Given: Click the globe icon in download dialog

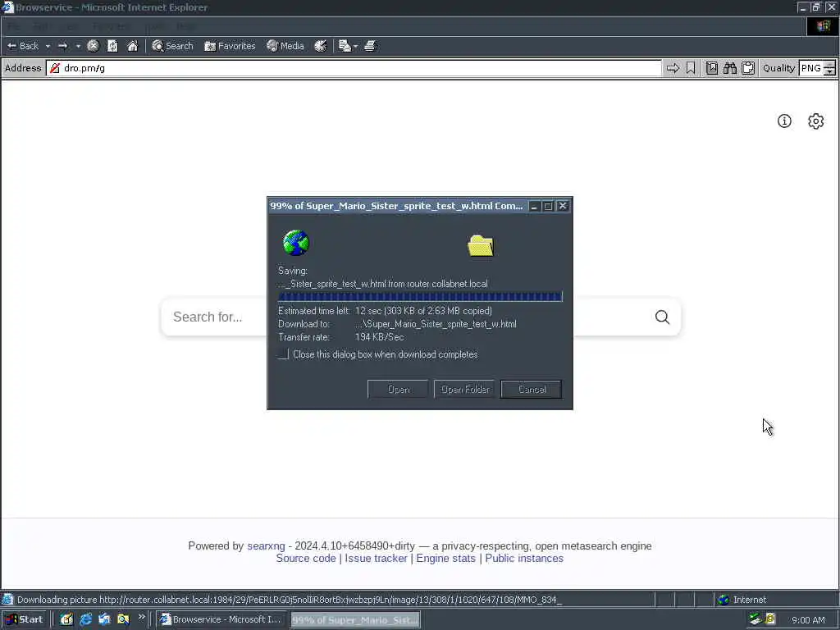Looking at the screenshot, I should (296, 243).
